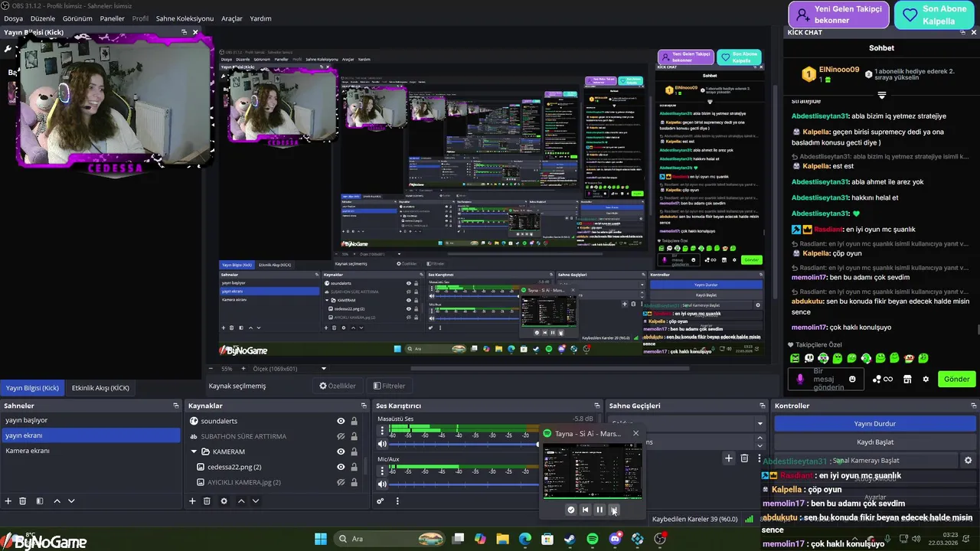Open emoji picker in Kick chat input
Screen dimensions: 980x551
[x=852, y=379]
